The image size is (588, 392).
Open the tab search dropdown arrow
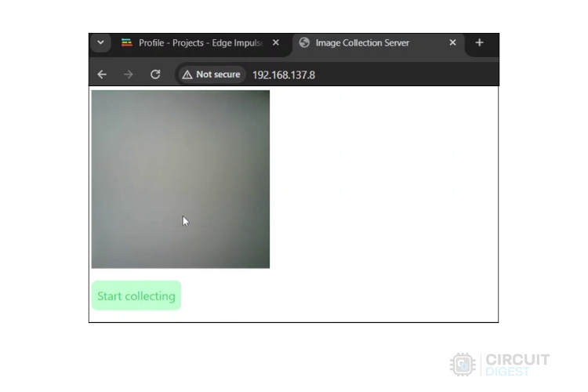[x=100, y=42]
